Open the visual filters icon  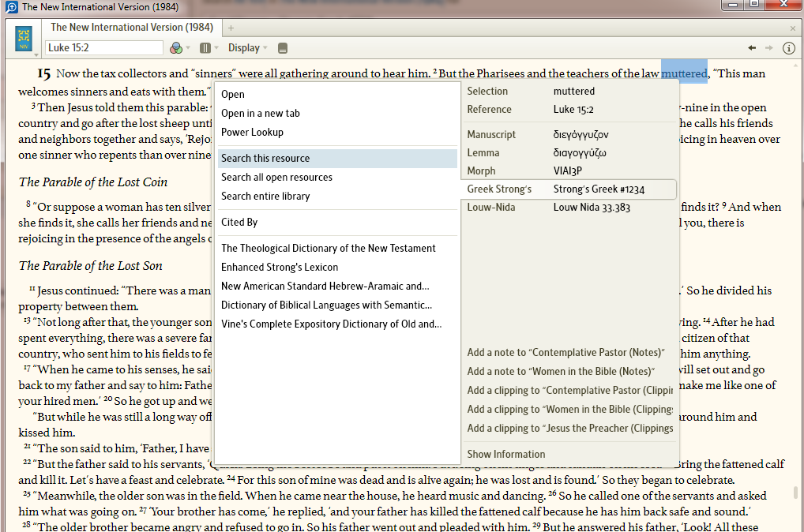coord(176,48)
